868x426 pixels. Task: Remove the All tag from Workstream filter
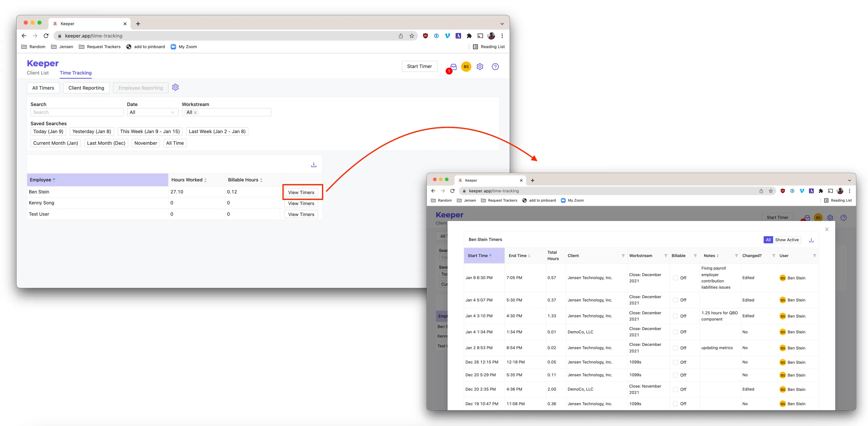point(195,113)
